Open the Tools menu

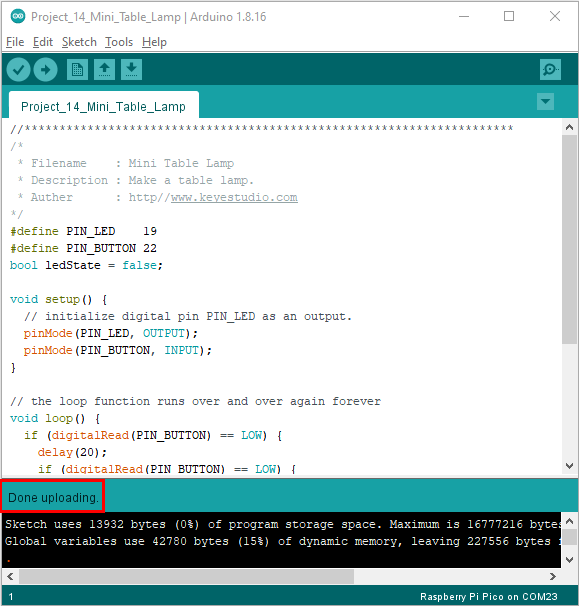(x=119, y=42)
